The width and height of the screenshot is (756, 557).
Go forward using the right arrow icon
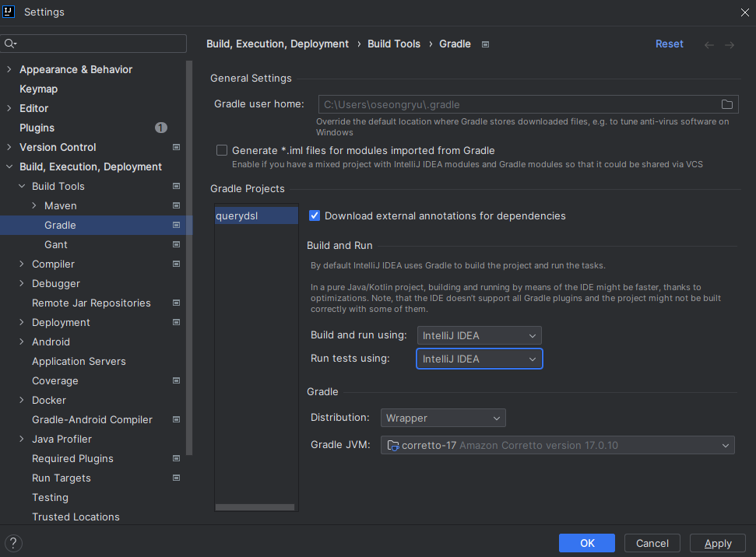tap(730, 45)
